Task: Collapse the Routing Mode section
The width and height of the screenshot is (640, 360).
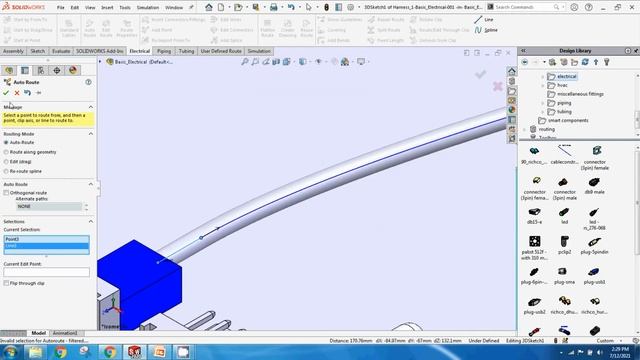Action: click(91, 134)
